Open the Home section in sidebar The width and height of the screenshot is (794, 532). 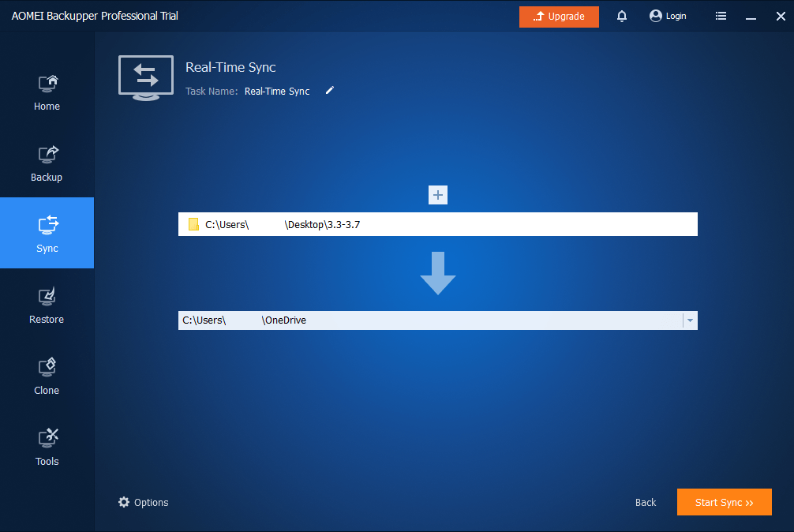47,92
